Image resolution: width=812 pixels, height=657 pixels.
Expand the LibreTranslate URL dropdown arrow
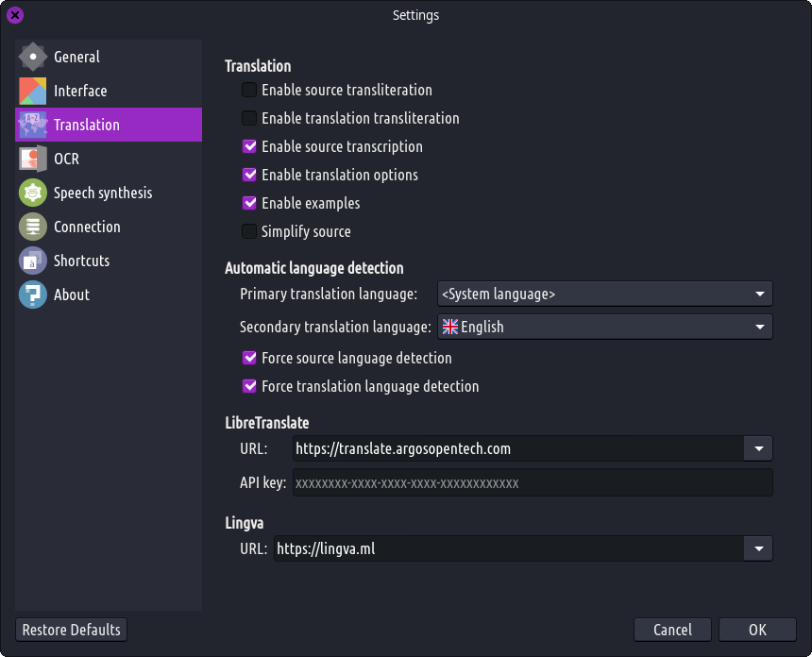pos(759,448)
